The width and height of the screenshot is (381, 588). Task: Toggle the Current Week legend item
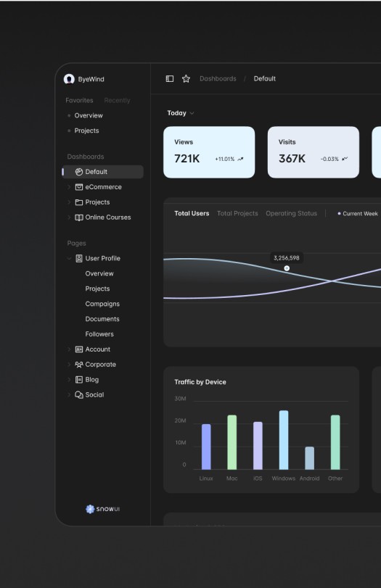click(x=358, y=213)
